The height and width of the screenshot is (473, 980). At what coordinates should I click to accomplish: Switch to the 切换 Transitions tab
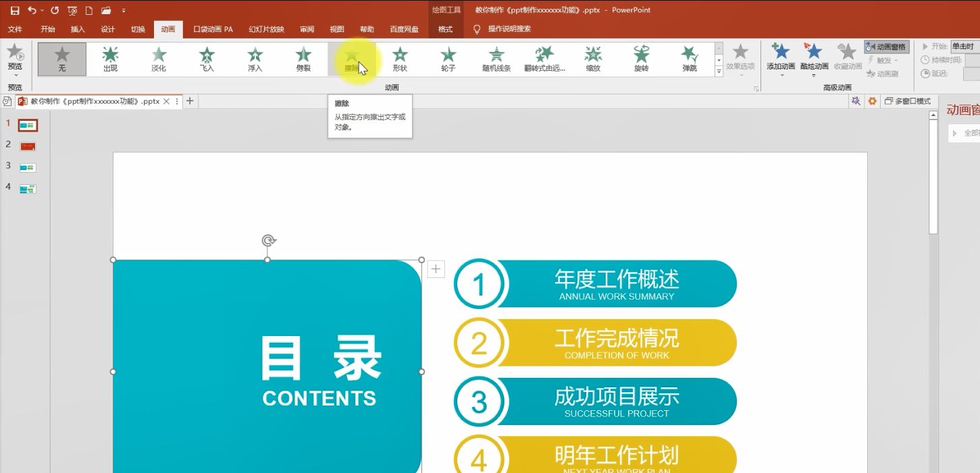pos(138,29)
